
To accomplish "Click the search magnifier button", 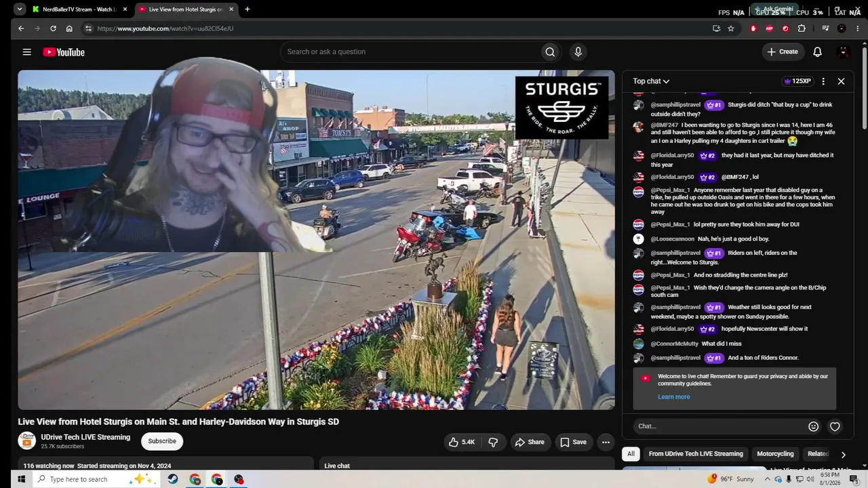I will [x=550, y=52].
